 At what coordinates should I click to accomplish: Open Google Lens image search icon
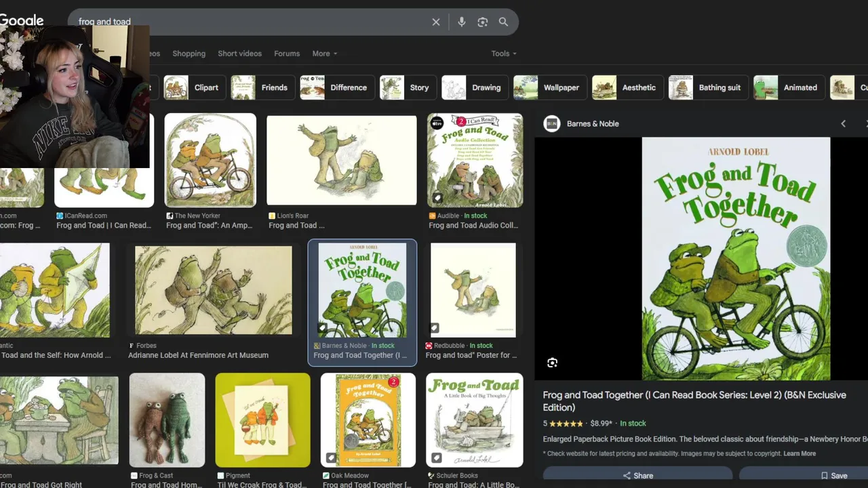[x=482, y=22]
